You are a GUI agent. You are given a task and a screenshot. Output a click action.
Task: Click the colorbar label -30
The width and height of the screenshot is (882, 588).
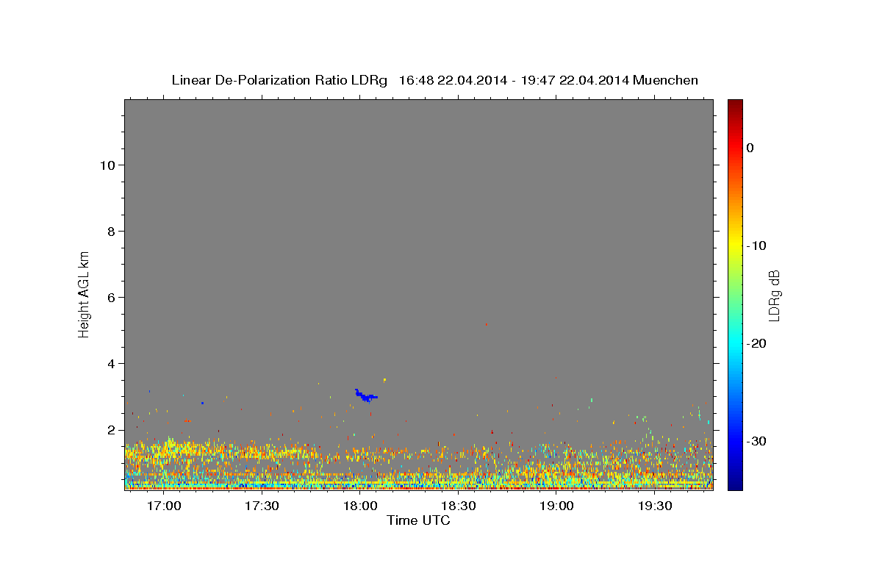pos(758,441)
